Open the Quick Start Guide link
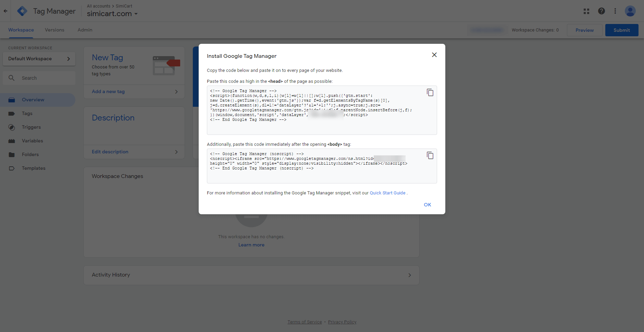 [x=387, y=193]
